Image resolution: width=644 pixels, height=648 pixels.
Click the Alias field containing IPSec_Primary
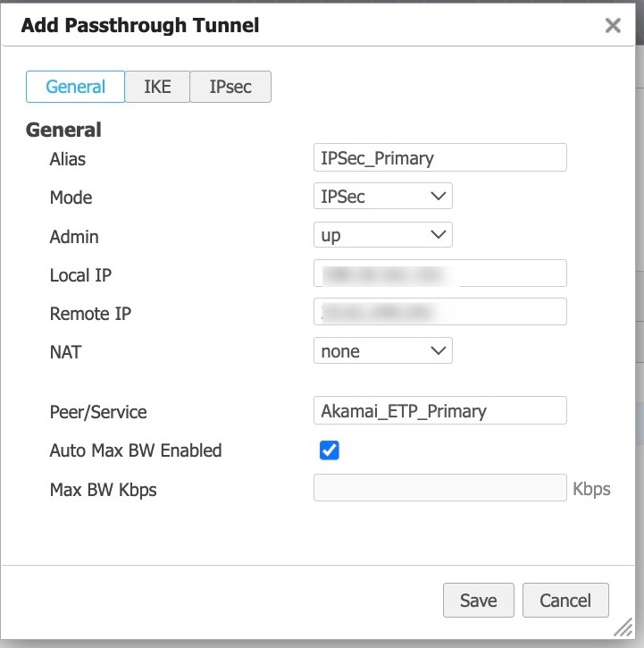[x=439, y=158]
